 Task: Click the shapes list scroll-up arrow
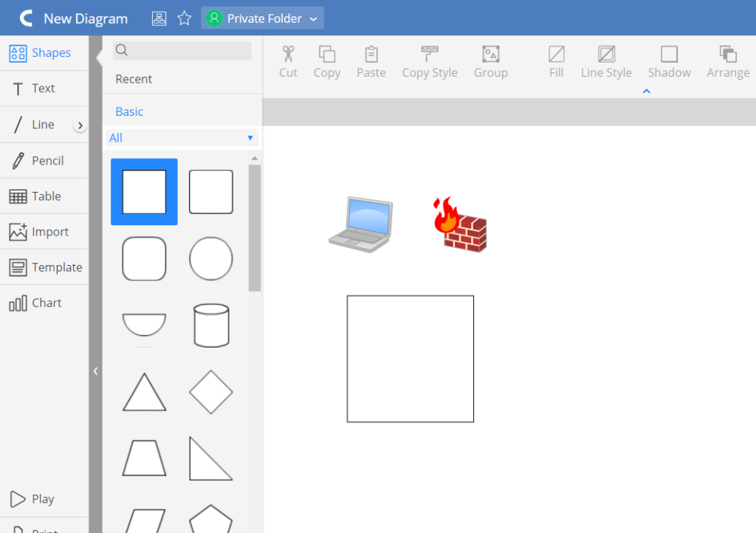(255, 158)
